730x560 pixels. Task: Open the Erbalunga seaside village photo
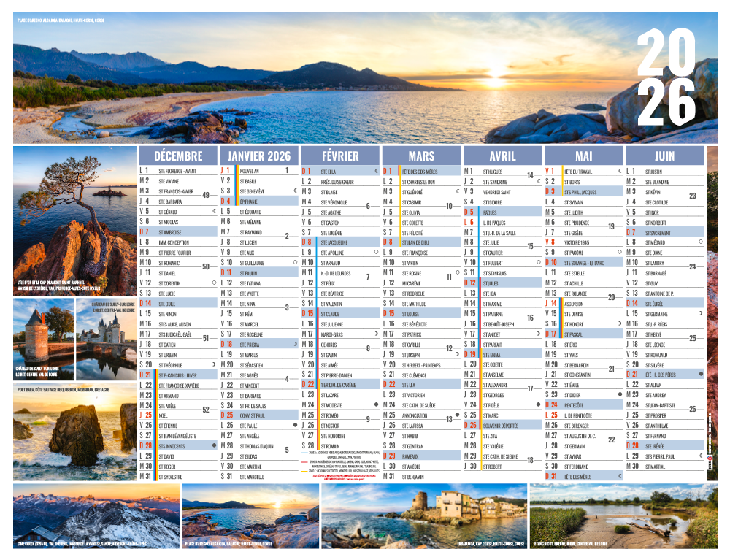pyautogui.click(x=424, y=516)
